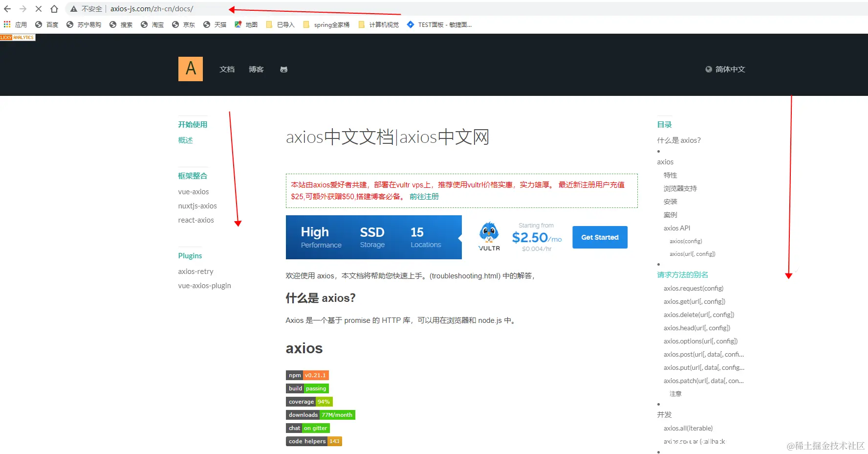Open the 天猫 bookmark
Image resolution: width=868 pixels, height=454 pixels.
(215, 24)
